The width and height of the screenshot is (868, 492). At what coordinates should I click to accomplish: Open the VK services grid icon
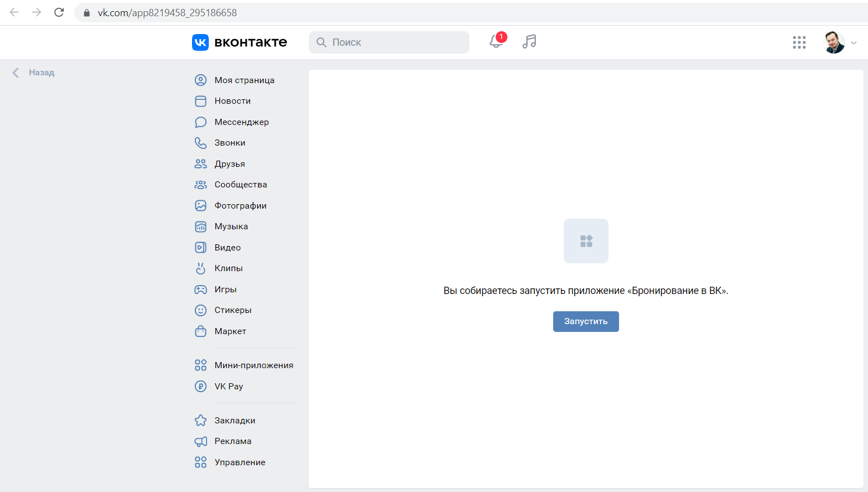799,42
